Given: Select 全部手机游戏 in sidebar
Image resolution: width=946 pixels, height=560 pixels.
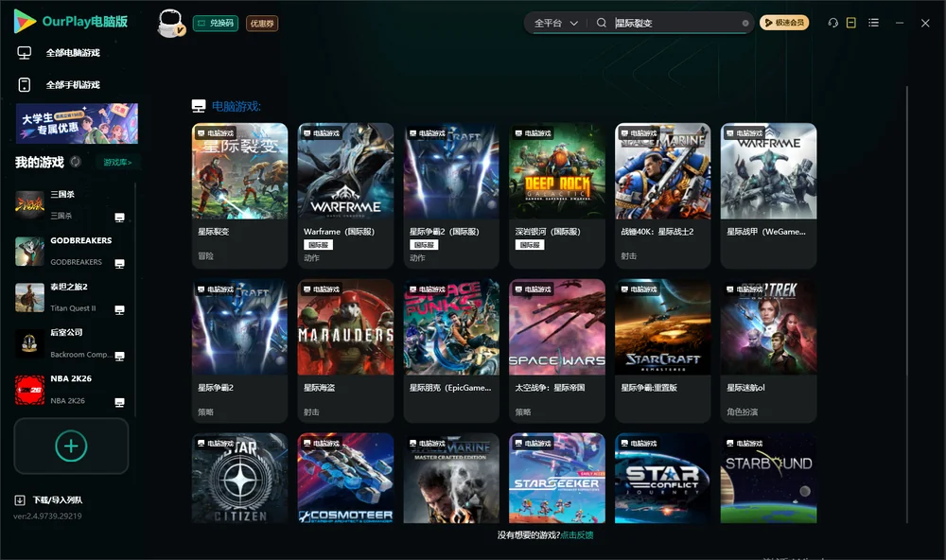Looking at the screenshot, I should 73,85.
